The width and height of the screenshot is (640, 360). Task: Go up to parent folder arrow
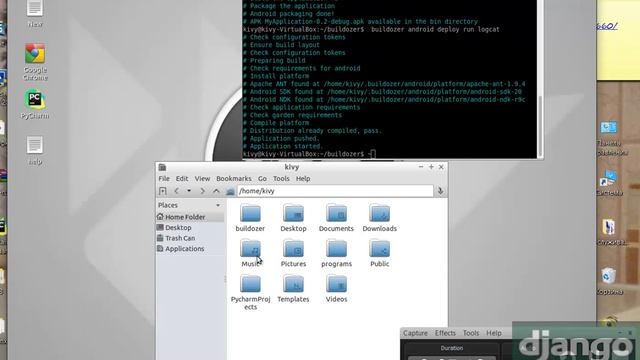click(216, 191)
